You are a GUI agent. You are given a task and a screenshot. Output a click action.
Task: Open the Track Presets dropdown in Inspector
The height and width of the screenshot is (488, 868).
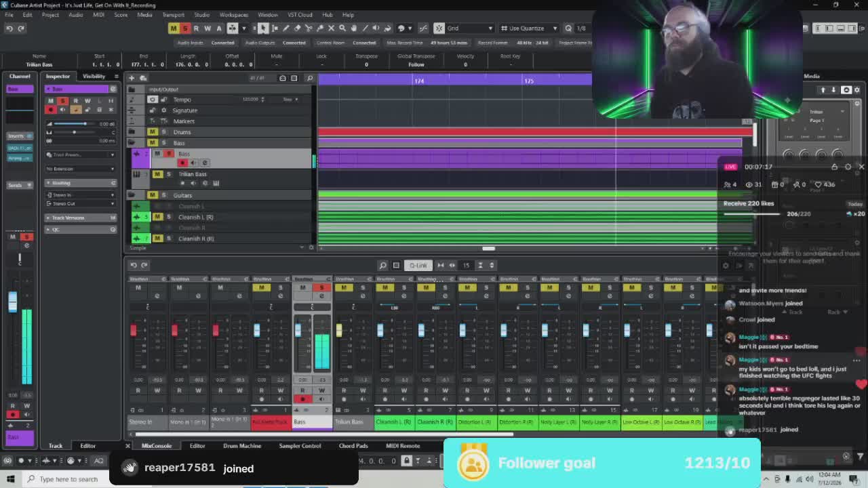tap(80, 155)
